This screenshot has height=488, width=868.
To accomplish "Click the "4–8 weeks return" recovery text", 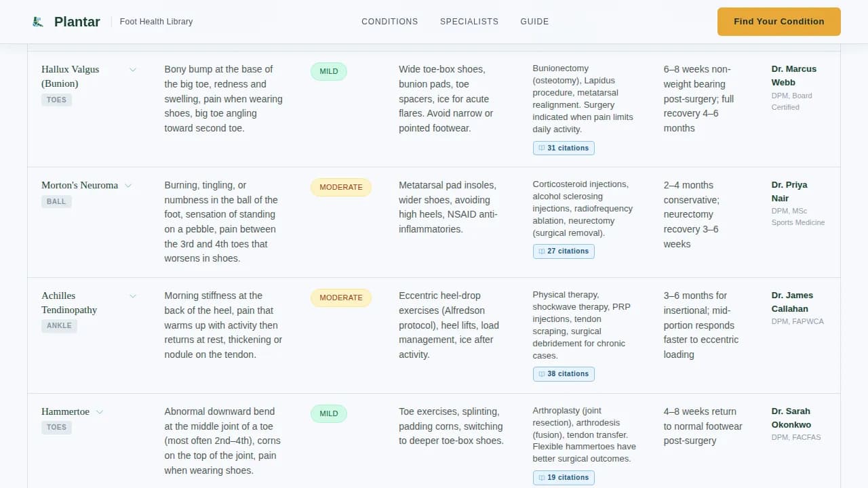I will [703, 426].
